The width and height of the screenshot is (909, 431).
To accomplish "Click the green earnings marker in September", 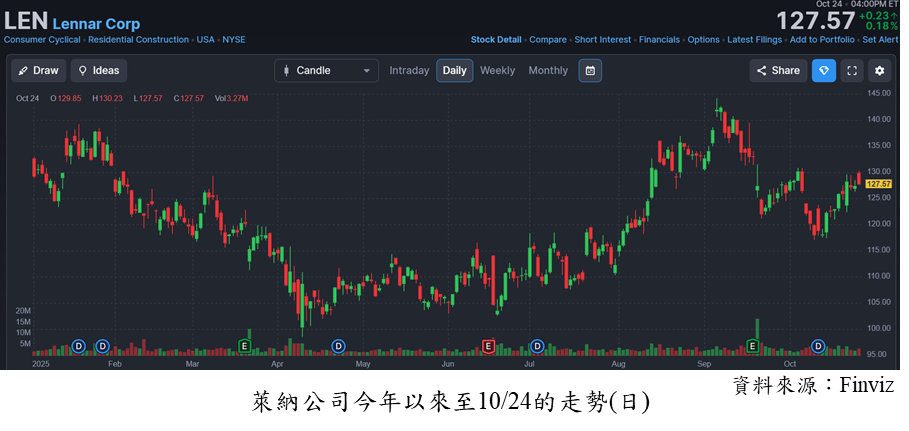I will 753,346.
